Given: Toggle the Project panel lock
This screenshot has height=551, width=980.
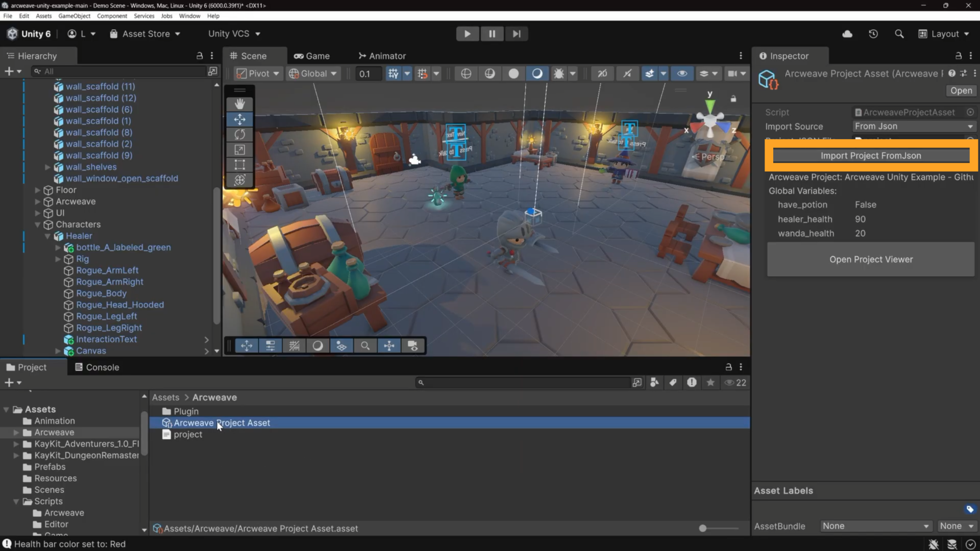Looking at the screenshot, I should click(728, 367).
